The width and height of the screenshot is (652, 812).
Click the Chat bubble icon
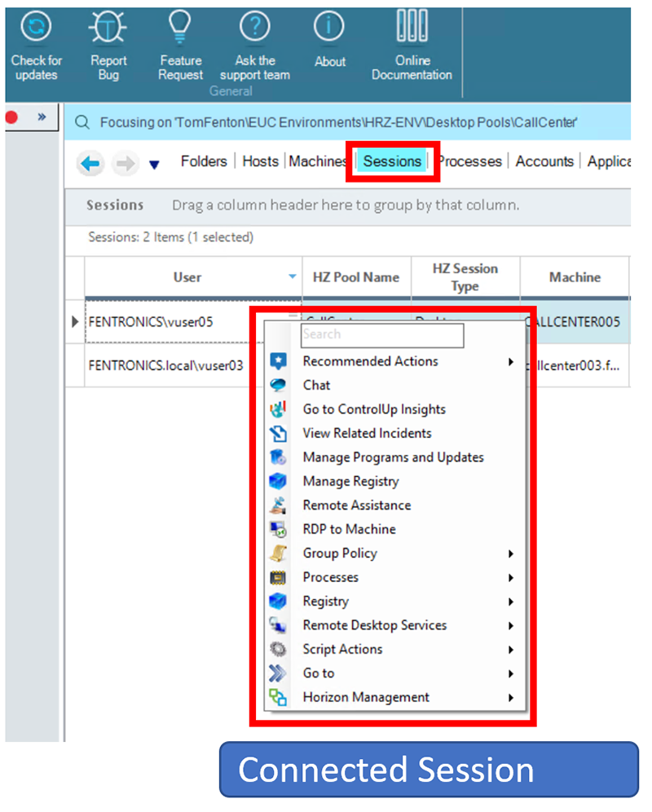point(278,385)
